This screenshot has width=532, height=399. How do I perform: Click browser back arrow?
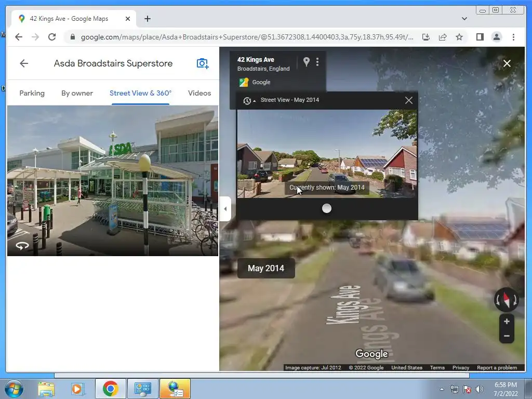point(19,37)
